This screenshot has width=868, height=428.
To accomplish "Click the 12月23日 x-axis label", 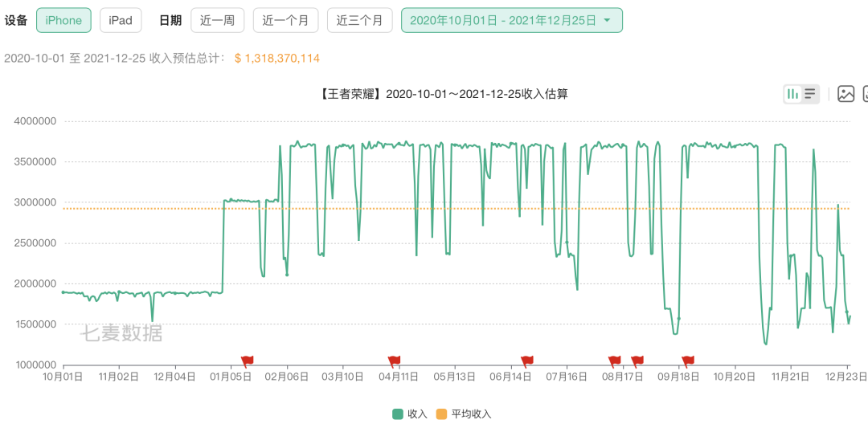I will point(848,377).
